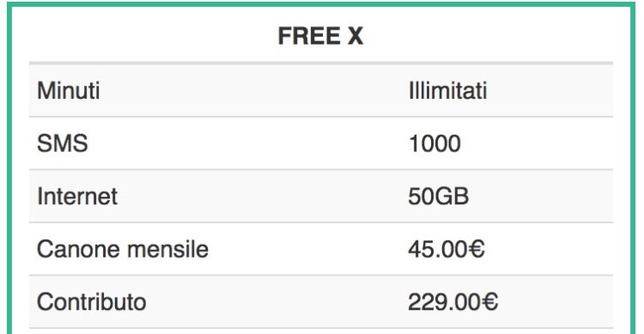The width and height of the screenshot is (644, 334).
Task: Click the word FREE in the title
Action: tap(309, 36)
